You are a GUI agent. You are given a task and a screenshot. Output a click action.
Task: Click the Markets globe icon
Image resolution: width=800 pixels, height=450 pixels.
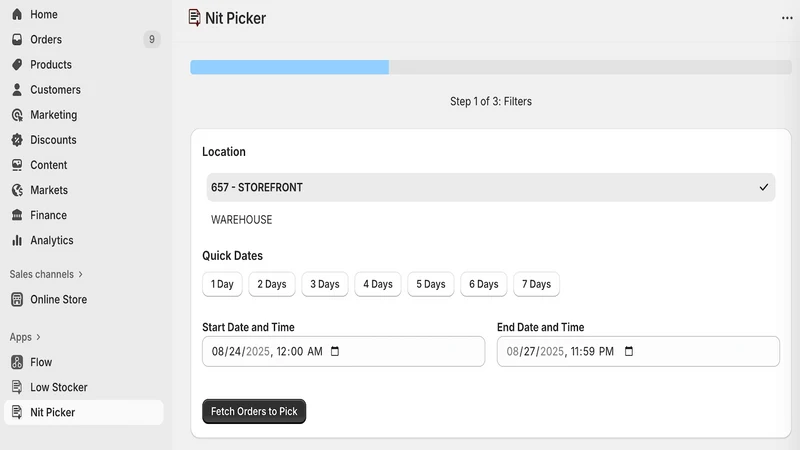(x=17, y=190)
